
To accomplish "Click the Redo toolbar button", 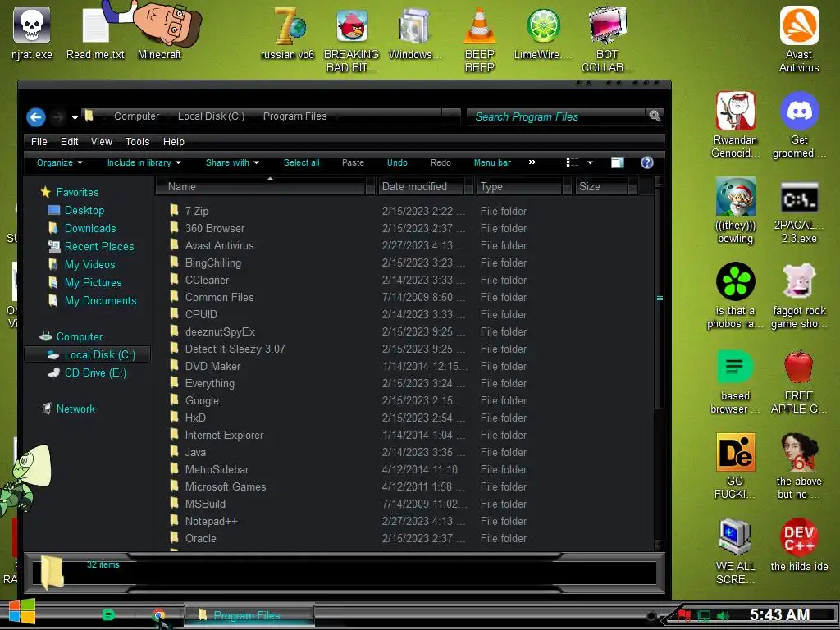I will (x=441, y=163).
